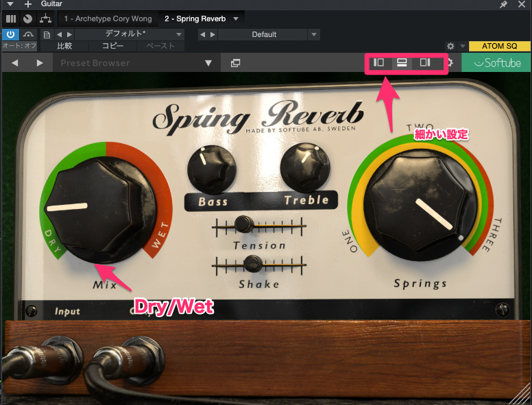Toggle the automation オート:オフ button
Image resolution: width=532 pixels, height=405 pixels.
(19, 46)
